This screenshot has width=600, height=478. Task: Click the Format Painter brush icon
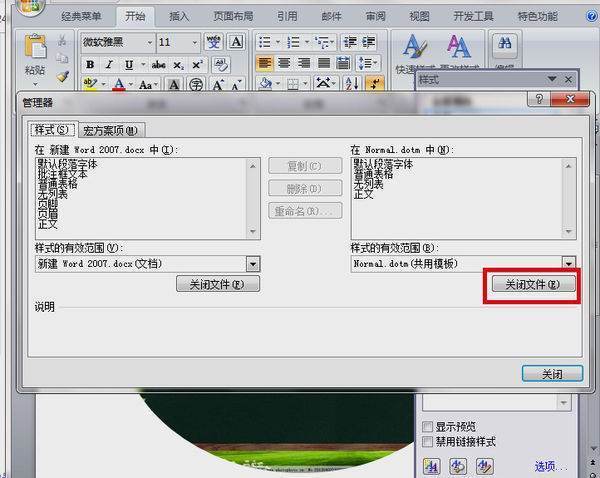coord(62,77)
